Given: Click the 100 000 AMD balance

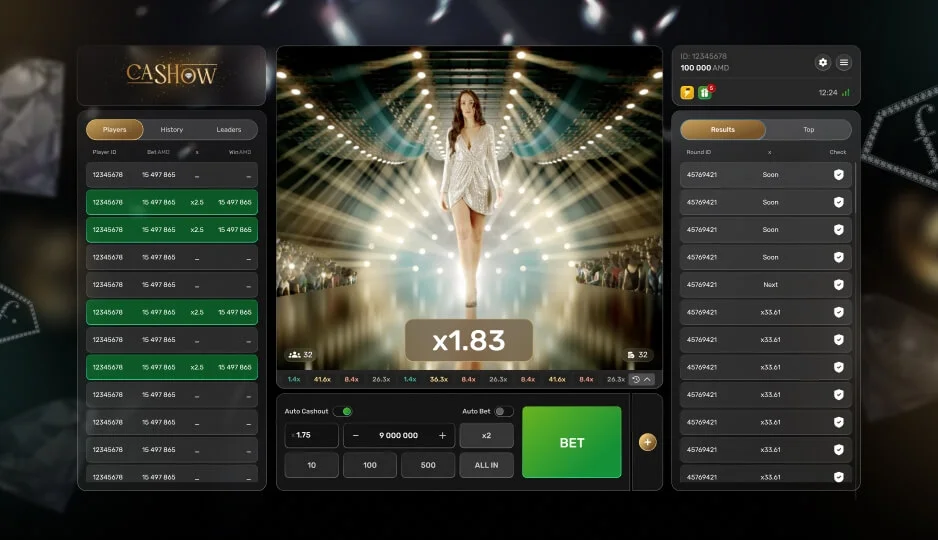Looking at the screenshot, I should click(x=705, y=68).
